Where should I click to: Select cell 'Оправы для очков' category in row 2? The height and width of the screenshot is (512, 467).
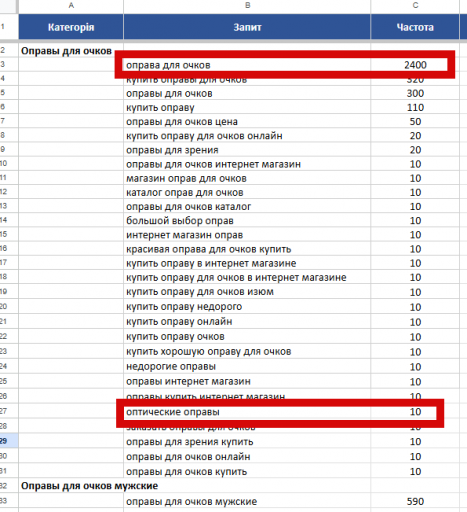point(71,51)
